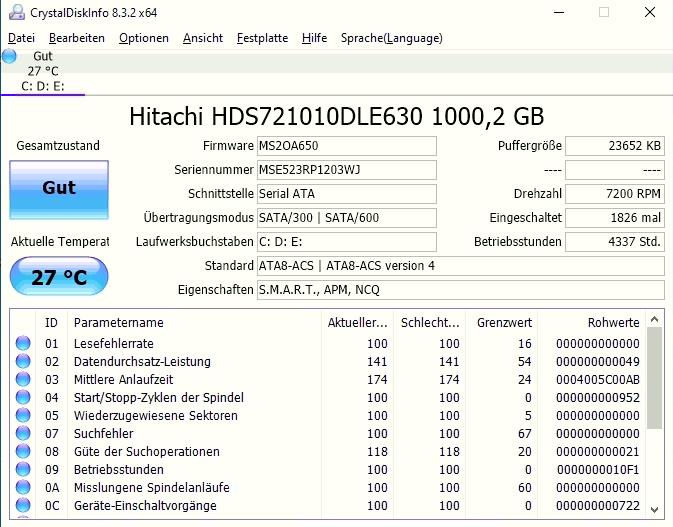The width and height of the screenshot is (673, 527).
Task: Click the status orb for Start/Stopp-Zyklen row
Action: [x=23, y=397]
